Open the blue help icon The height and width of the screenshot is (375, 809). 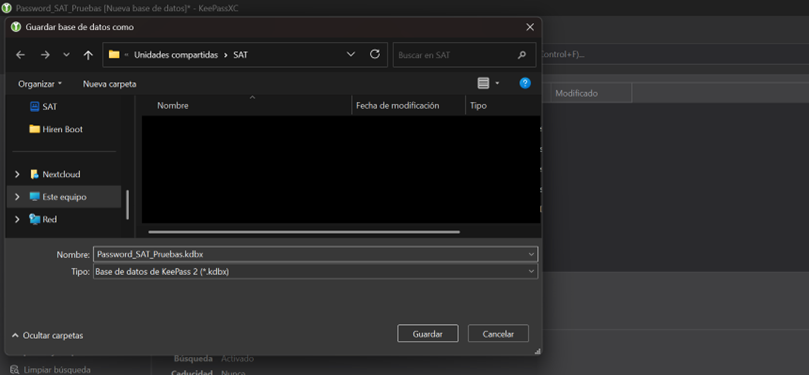[x=525, y=83]
